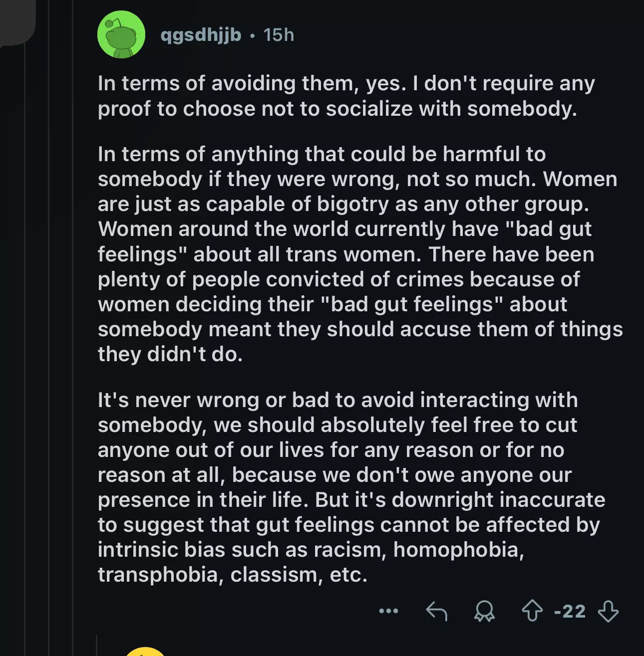Open the green Snoo avatar profile
This screenshot has width=644, height=656.
pyautogui.click(x=121, y=34)
